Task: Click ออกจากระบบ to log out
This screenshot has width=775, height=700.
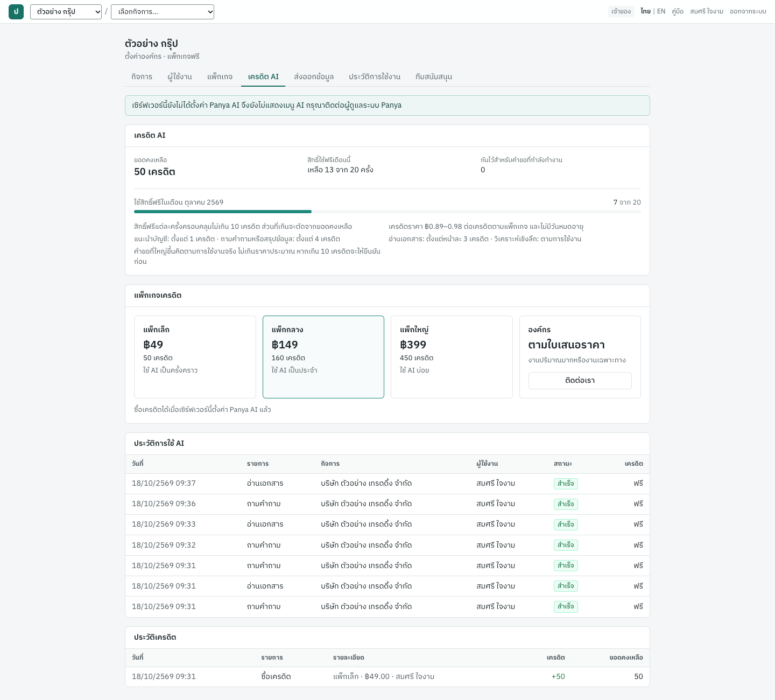Action: [x=748, y=11]
